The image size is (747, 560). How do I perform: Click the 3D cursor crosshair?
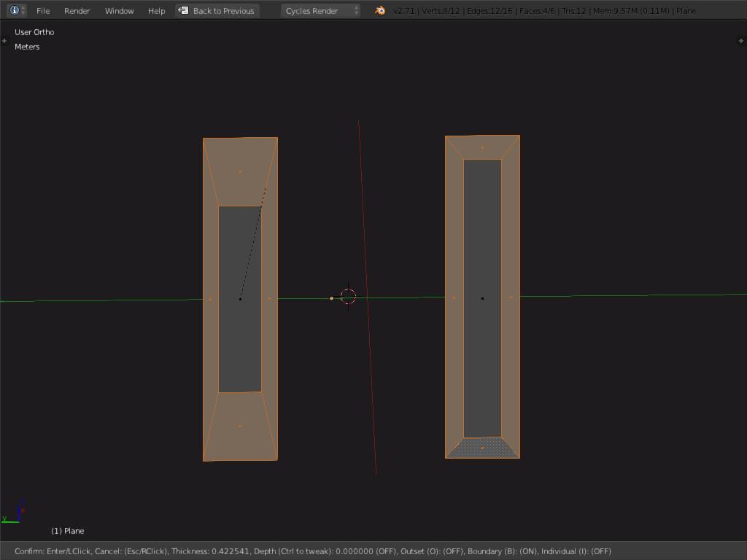349,297
